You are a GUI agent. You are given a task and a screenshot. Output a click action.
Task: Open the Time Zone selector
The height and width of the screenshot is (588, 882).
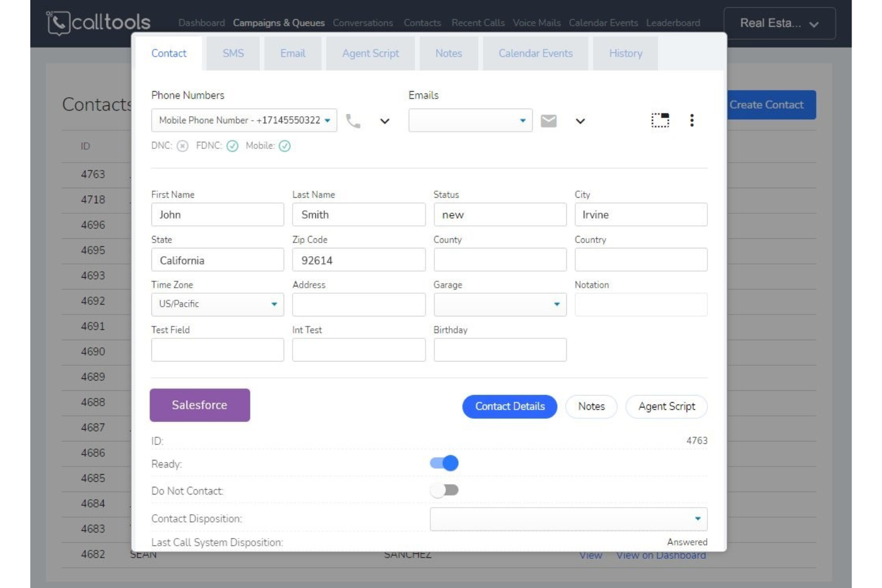click(217, 304)
